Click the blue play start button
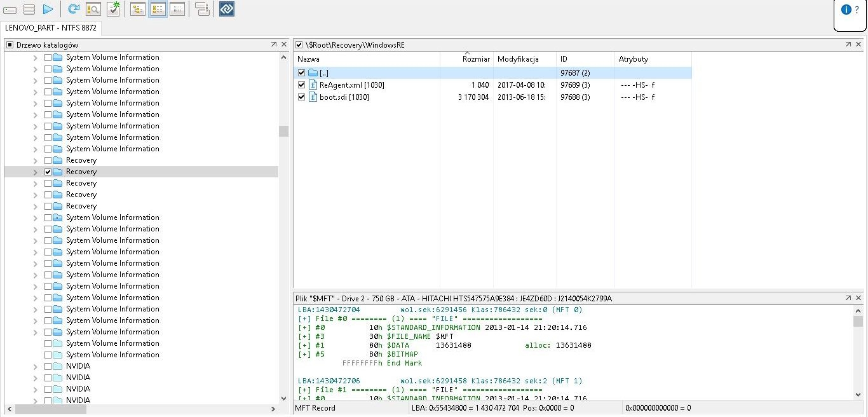 tap(48, 10)
